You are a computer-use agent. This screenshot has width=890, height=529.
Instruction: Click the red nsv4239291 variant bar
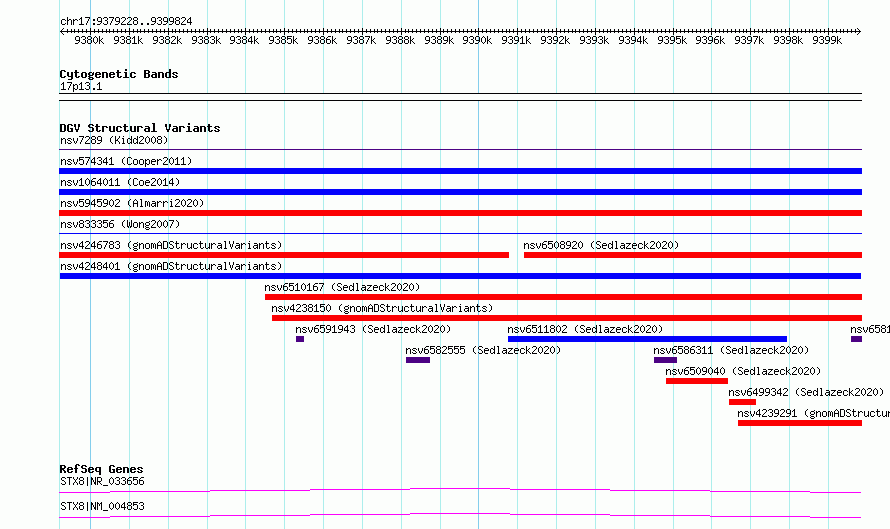pyautogui.click(x=800, y=423)
